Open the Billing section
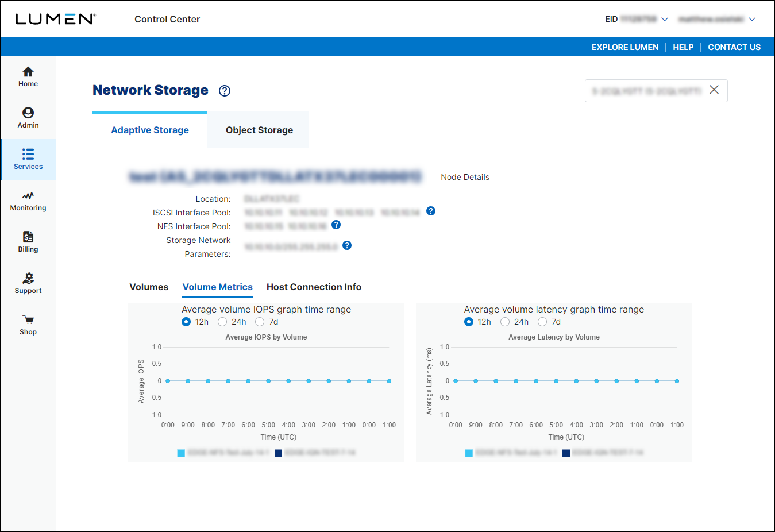 click(x=28, y=242)
